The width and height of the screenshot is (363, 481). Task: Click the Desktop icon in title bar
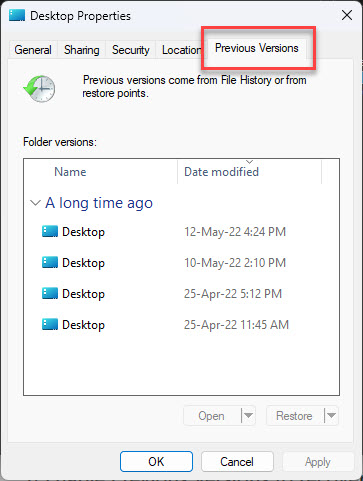click(x=17, y=16)
